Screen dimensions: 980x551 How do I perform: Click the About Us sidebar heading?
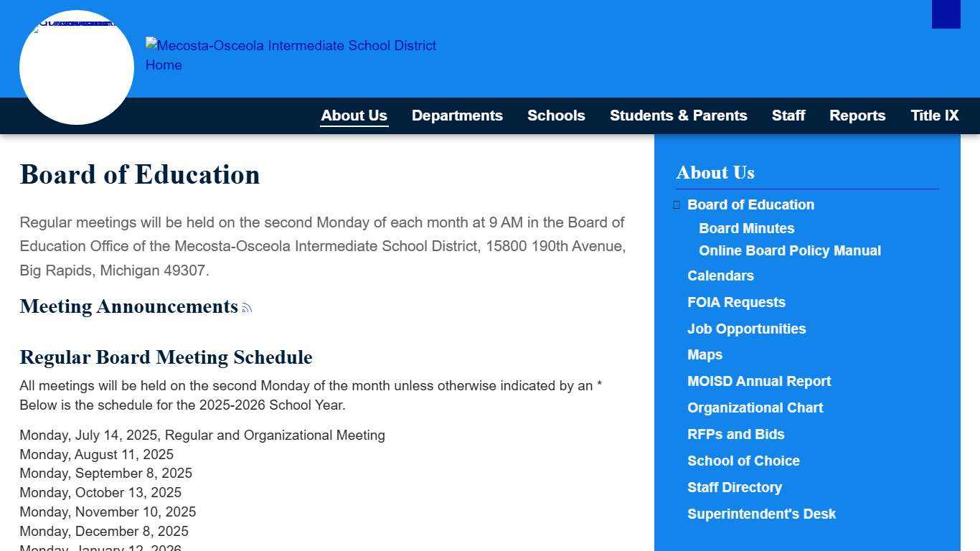pyautogui.click(x=715, y=173)
